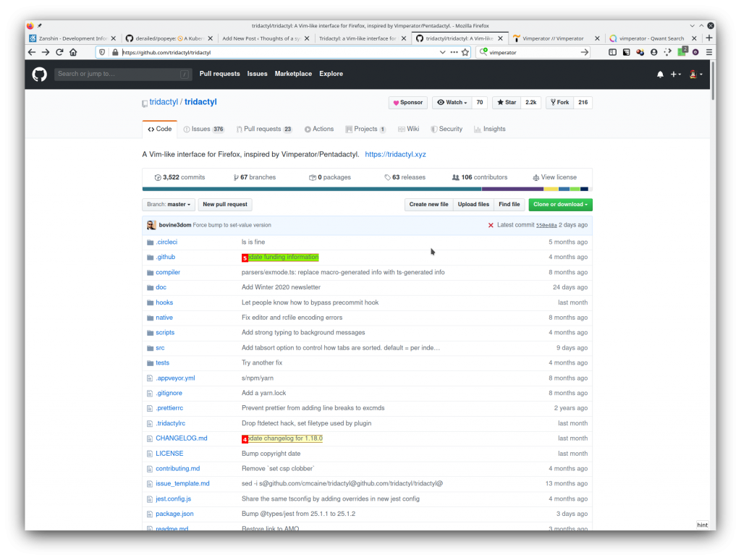The image size is (741, 560).
Task: Switch to the Issues 376 tab
Action: [203, 129]
